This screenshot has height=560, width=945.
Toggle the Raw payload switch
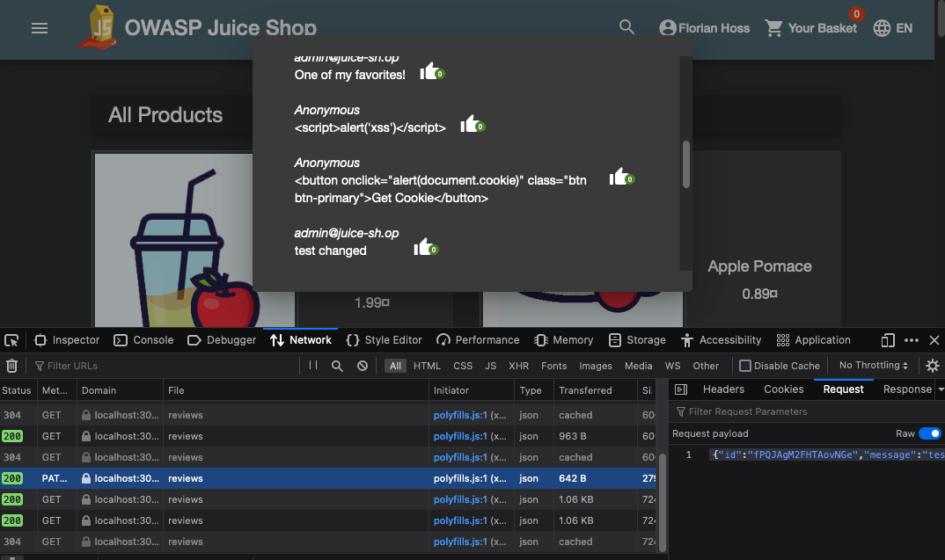929,433
